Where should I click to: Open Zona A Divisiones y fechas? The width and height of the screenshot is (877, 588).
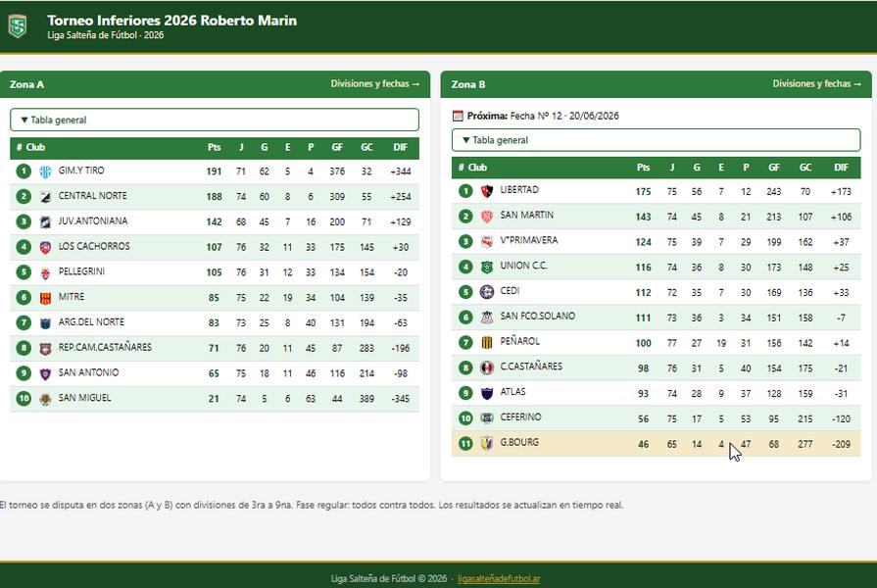coord(374,84)
